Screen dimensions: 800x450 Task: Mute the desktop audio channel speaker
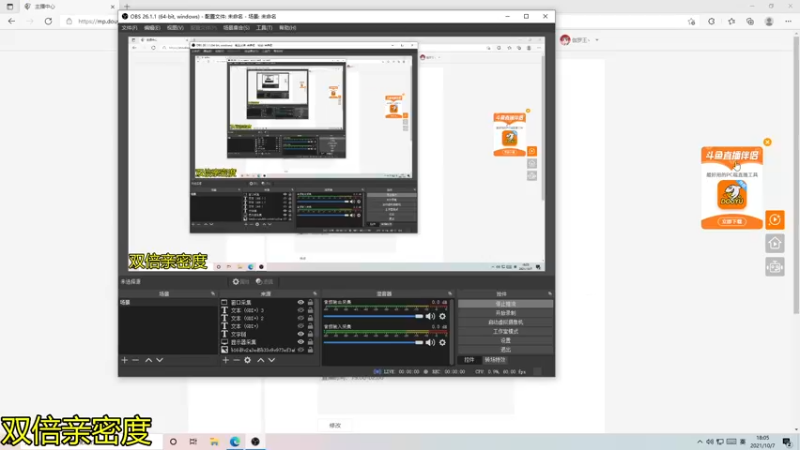[430, 316]
